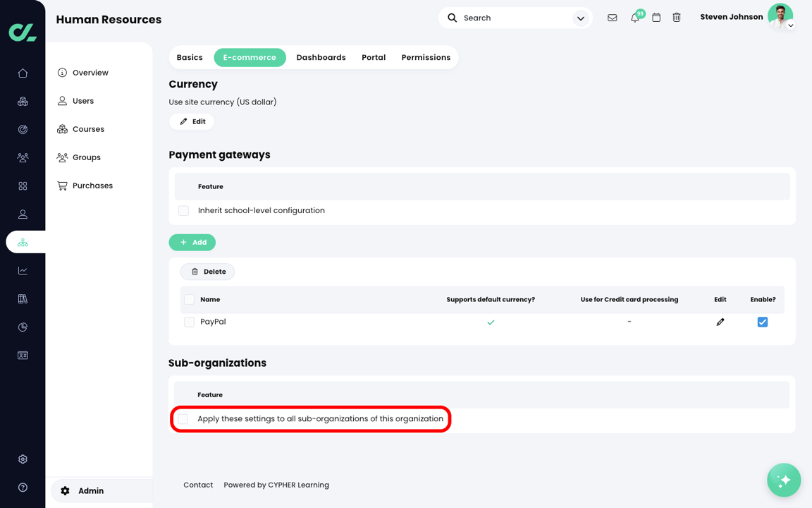
Task: View notifications via the bell icon
Action: coord(634,18)
